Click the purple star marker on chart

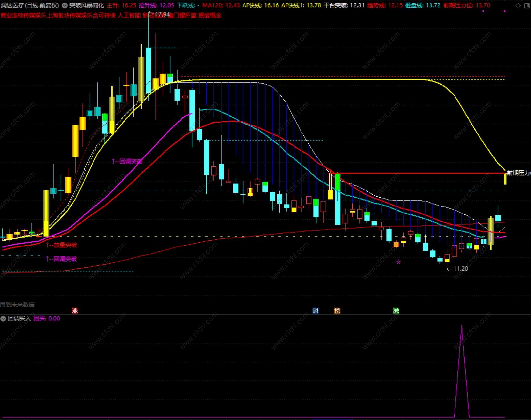click(x=398, y=262)
